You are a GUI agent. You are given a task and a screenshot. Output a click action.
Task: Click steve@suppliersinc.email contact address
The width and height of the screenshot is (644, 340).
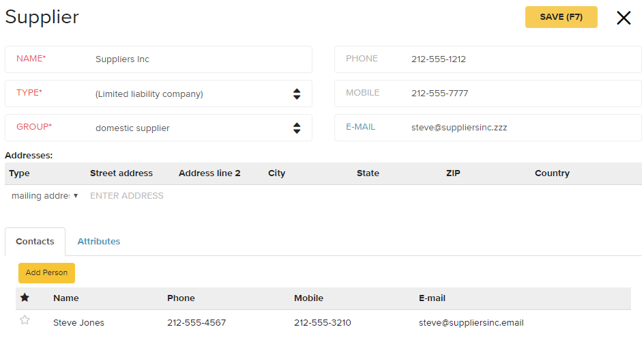tap(471, 323)
